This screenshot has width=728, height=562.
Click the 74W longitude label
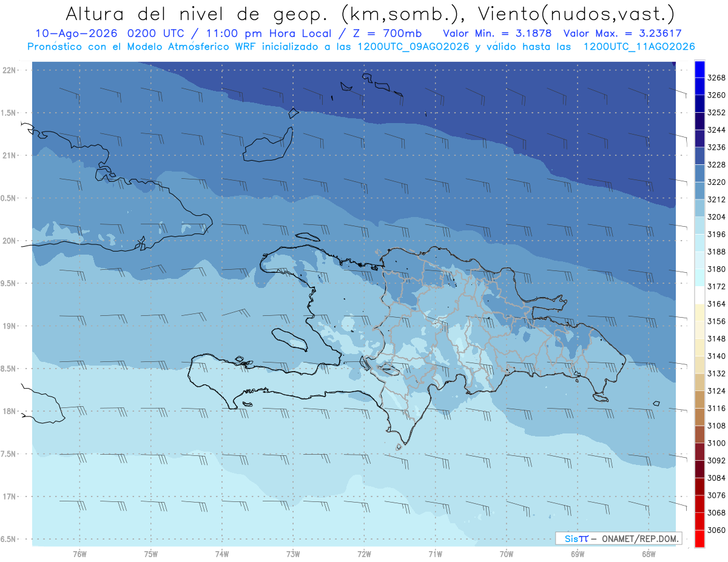[222, 554]
